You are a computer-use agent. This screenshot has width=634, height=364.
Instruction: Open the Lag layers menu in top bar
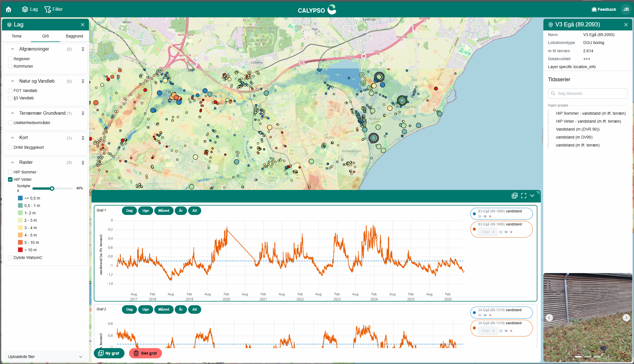click(x=30, y=9)
